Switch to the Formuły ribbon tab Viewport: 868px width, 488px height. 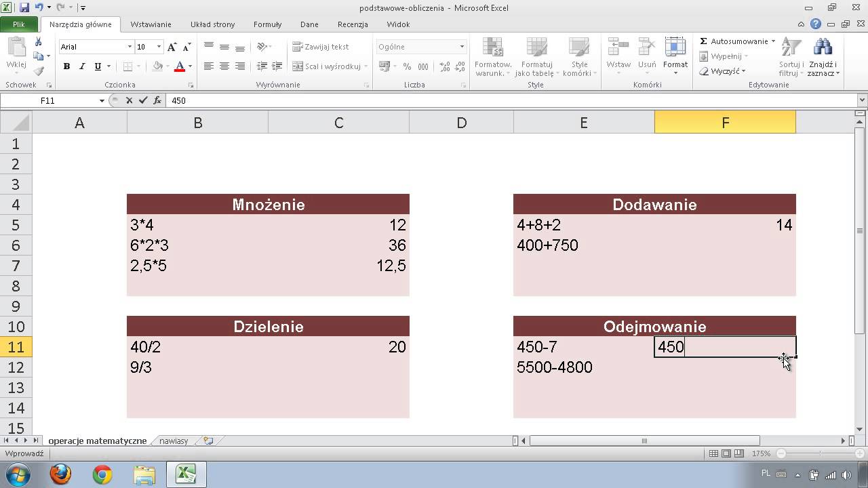(267, 24)
